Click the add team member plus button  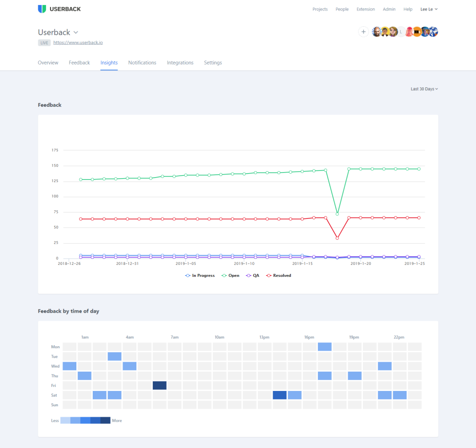point(363,32)
